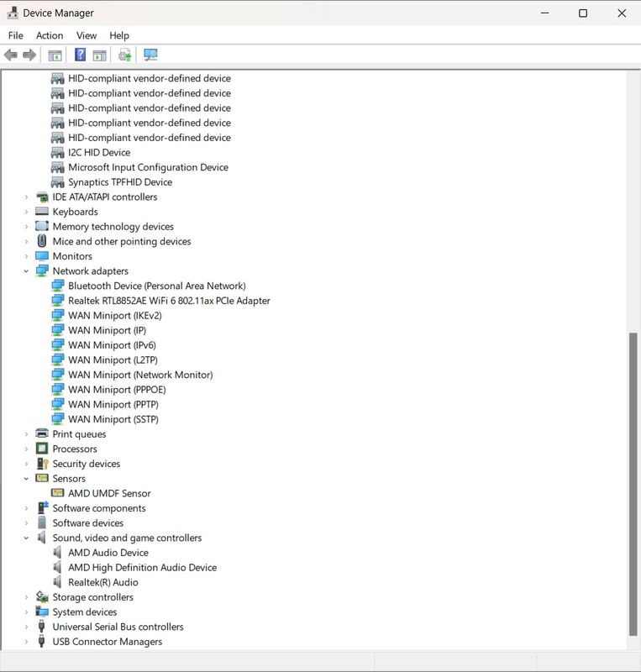Select AMD Audio Device
This screenshot has width=641, height=672.
(x=108, y=553)
